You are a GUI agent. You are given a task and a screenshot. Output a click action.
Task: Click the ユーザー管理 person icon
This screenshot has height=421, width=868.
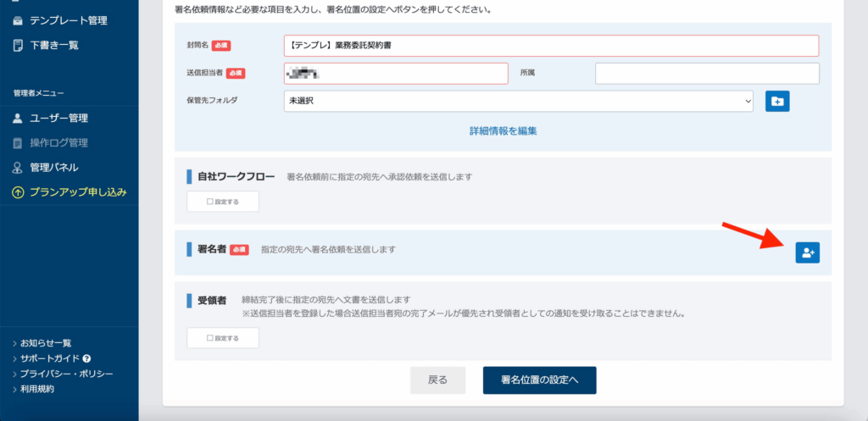pos(19,119)
